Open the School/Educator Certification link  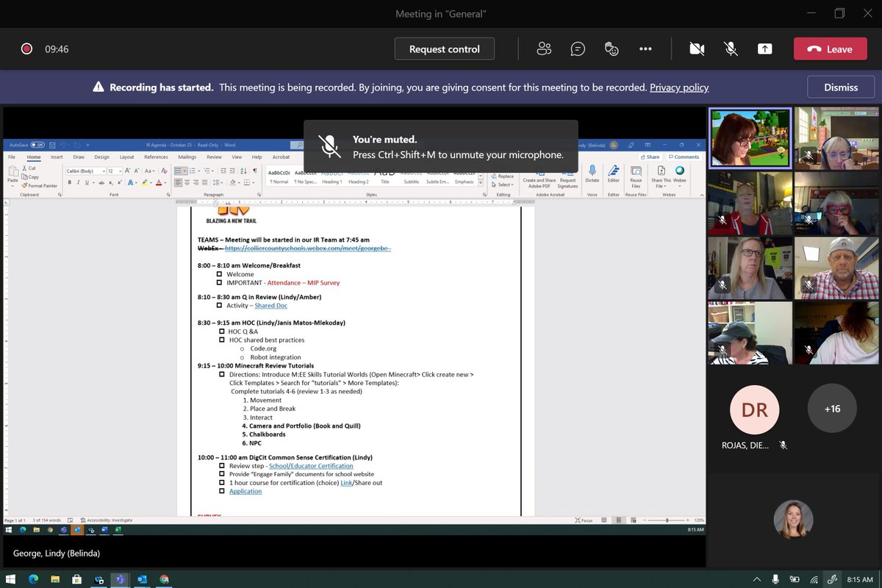pyautogui.click(x=311, y=465)
